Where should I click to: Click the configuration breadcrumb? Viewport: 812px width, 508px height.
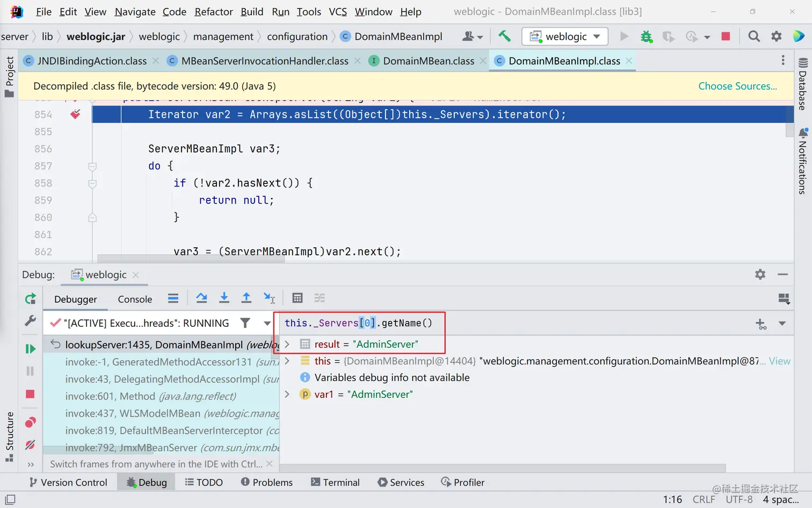pyautogui.click(x=297, y=36)
